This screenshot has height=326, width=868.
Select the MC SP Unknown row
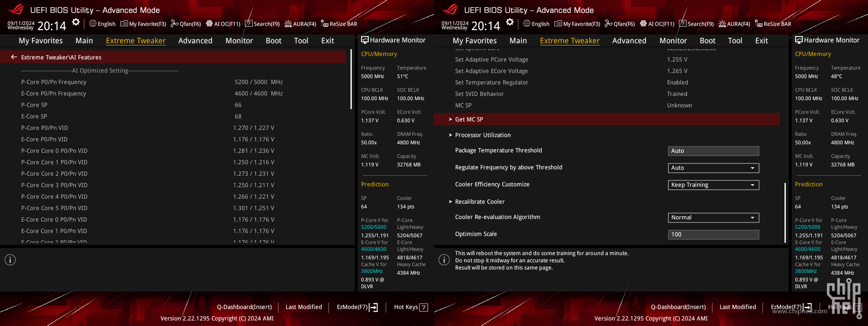(x=607, y=105)
